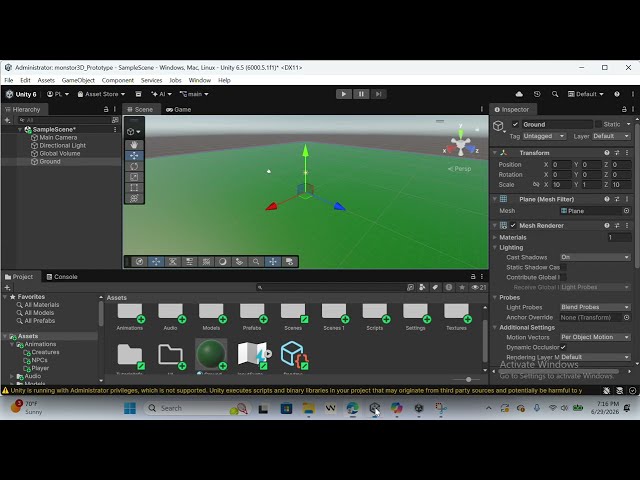Select the Scale tool in Scene toolbar
Image resolution: width=640 pixels, height=480 pixels.
(x=134, y=177)
